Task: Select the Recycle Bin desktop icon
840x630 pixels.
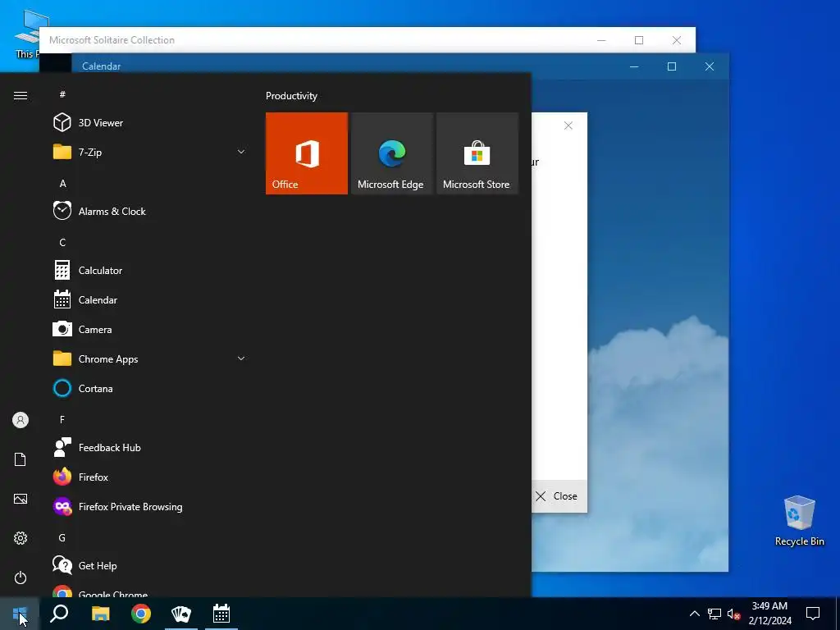Action: pyautogui.click(x=799, y=521)
